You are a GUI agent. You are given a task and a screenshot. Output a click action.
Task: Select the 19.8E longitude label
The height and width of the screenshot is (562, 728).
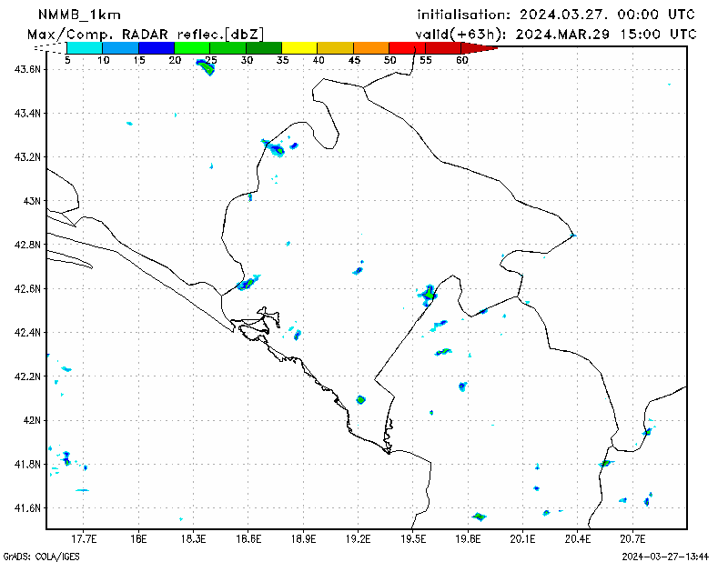[x=467, y=539]
